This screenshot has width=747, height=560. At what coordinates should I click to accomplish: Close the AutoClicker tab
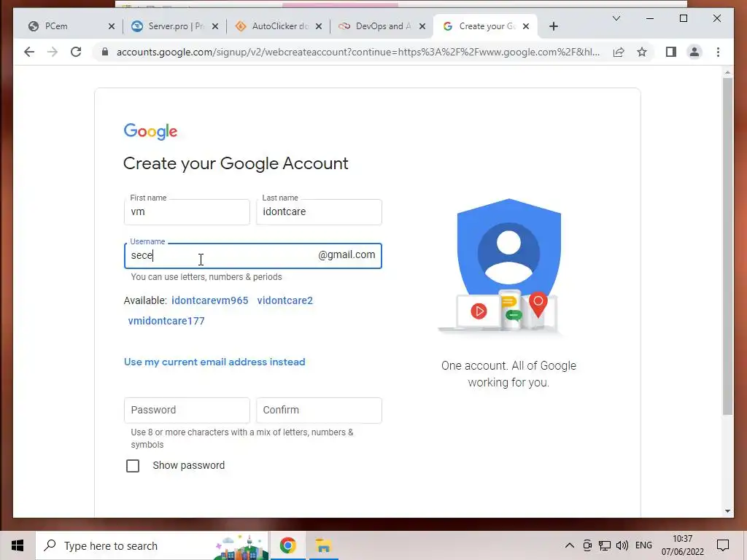(x=319, y=26)
